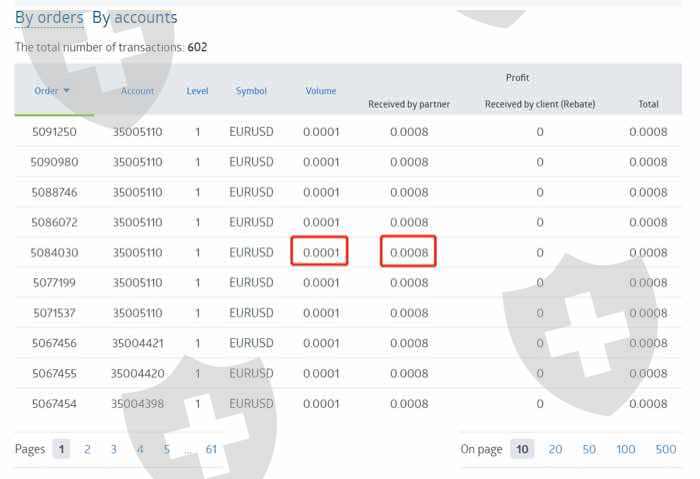This screenshot has height=479, width=700.
Task: Show 20 rows per page
Action: (x=555, y=449)
